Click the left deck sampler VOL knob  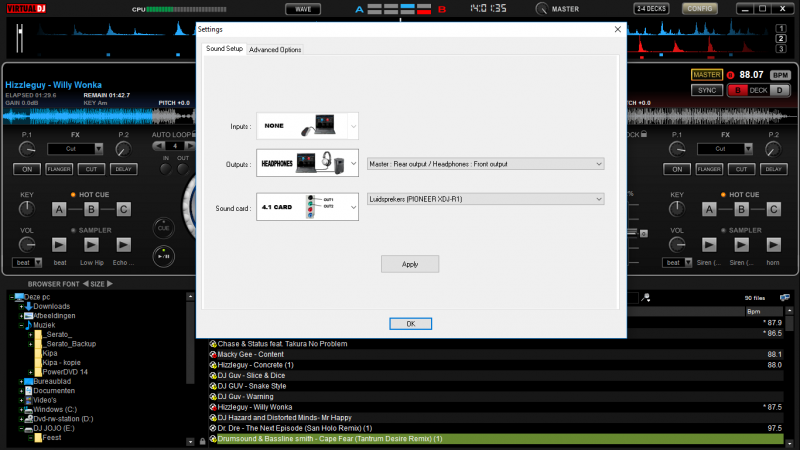pos(27,245)
